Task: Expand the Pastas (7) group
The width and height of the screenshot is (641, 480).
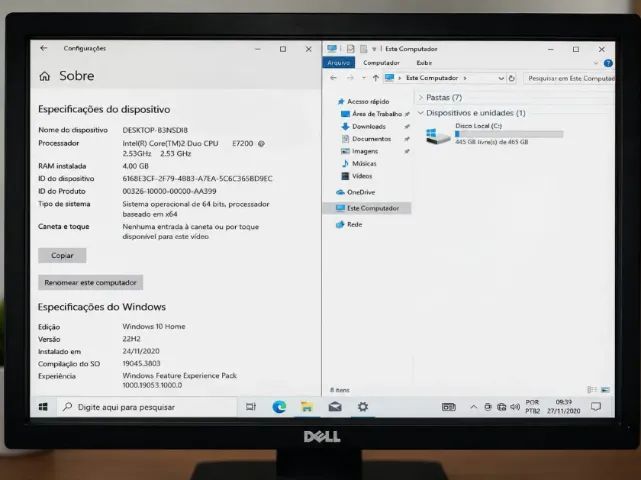Action: 420,97
